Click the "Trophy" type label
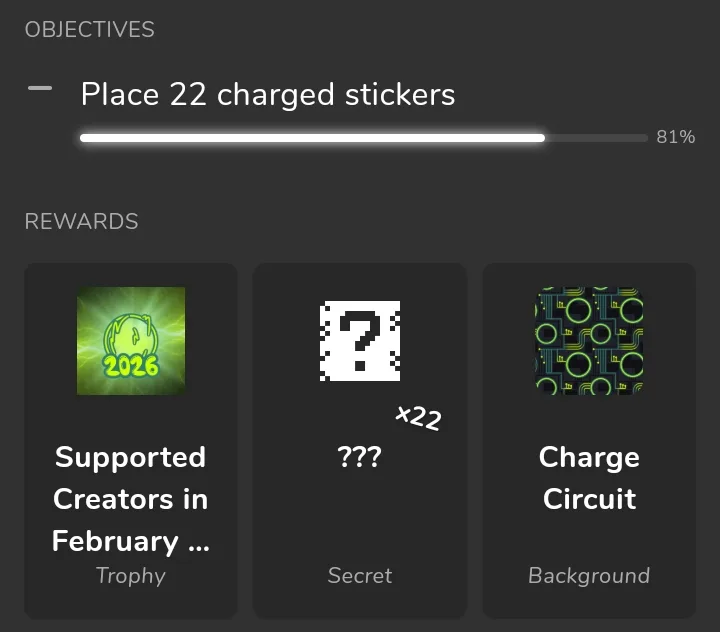 pyautogui.click(x=130, y=575)
